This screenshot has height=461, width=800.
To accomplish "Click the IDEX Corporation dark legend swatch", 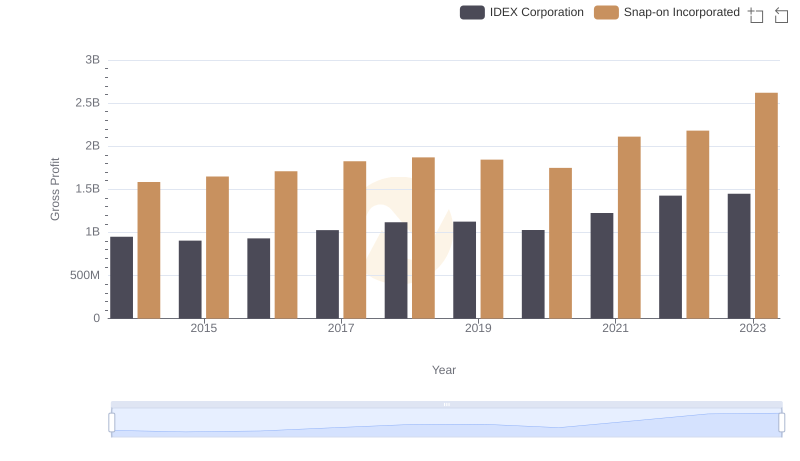I will pos(472,12).
